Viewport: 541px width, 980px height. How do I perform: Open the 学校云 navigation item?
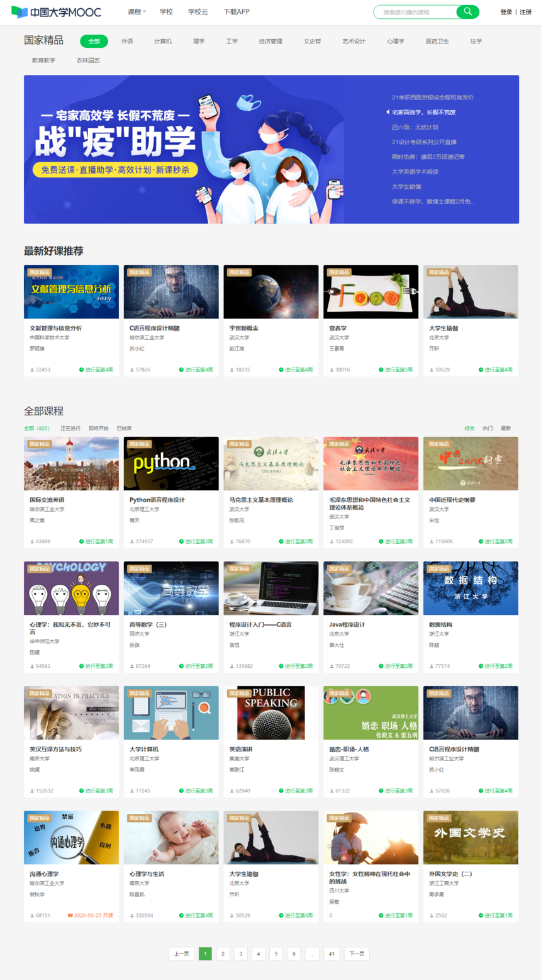click(198, 12)
